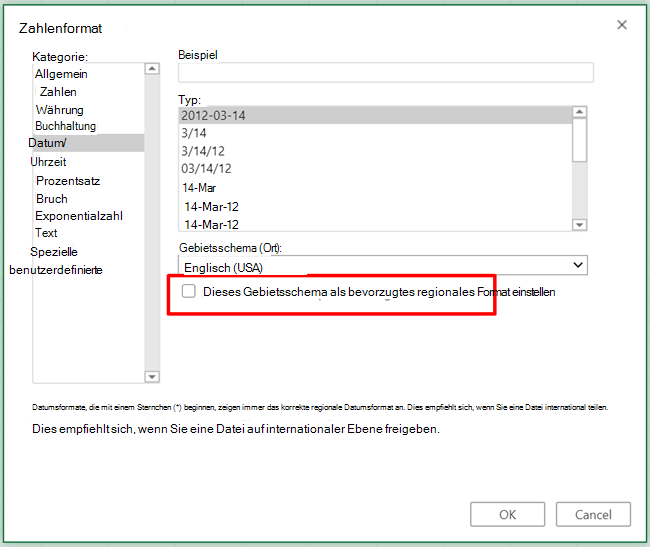Click down arrow of Kategorie scrollbar
Image resolution: width=650 pixels, height=547 pixels.
(x=152, y=376)
